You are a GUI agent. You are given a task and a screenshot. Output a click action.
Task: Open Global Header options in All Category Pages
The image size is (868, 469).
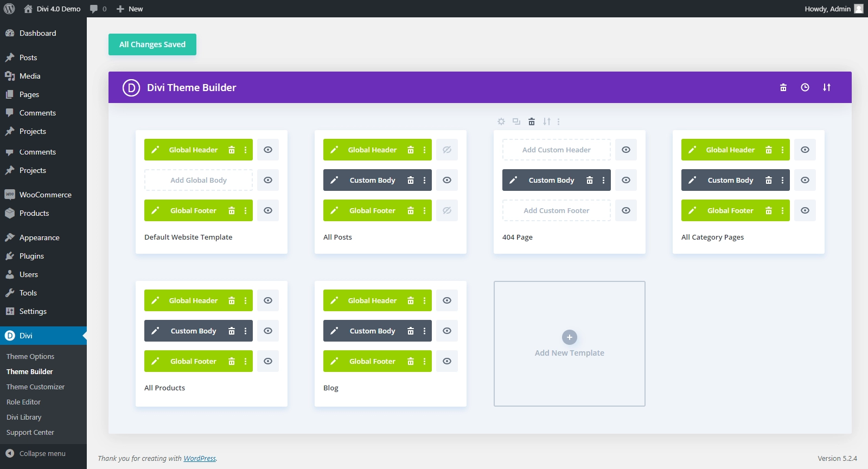click(782, 150)
